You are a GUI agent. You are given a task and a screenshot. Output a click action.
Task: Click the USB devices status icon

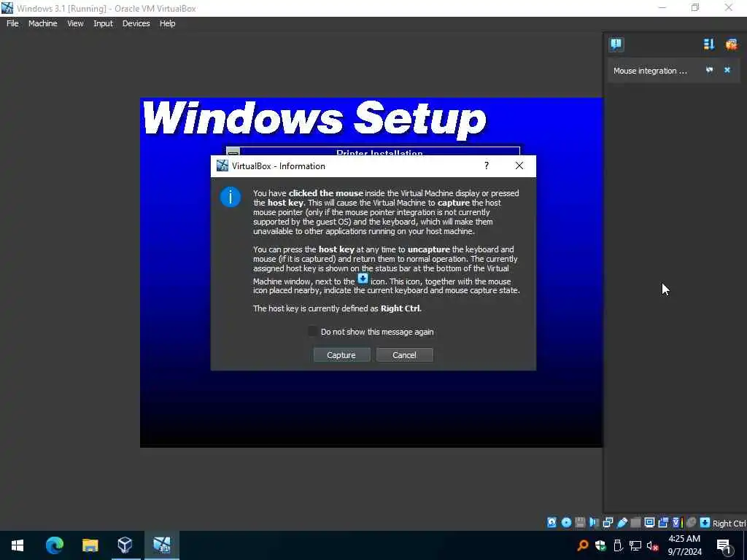pyautogui.click(x=622, y=522)
